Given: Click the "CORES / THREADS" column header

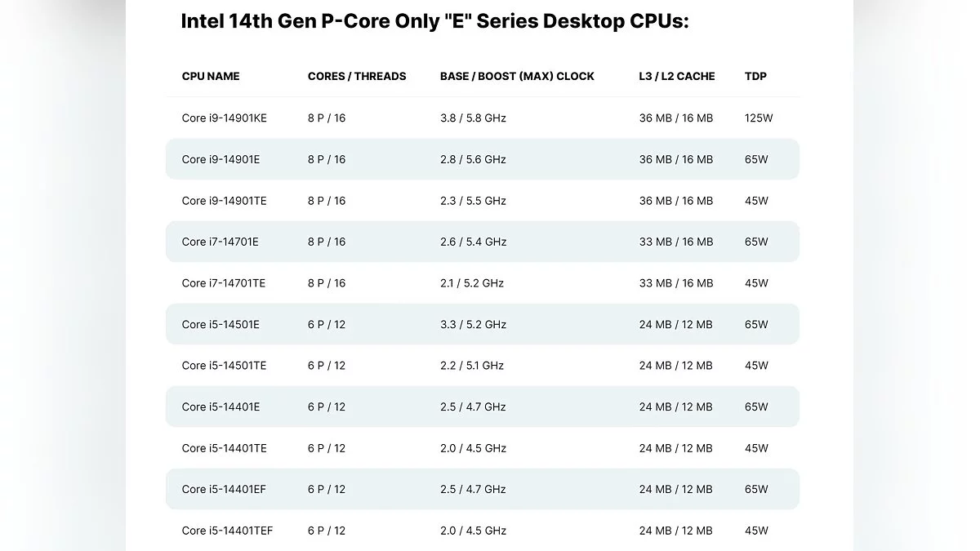Looking at the screenshot, I should tap(357, 76).
